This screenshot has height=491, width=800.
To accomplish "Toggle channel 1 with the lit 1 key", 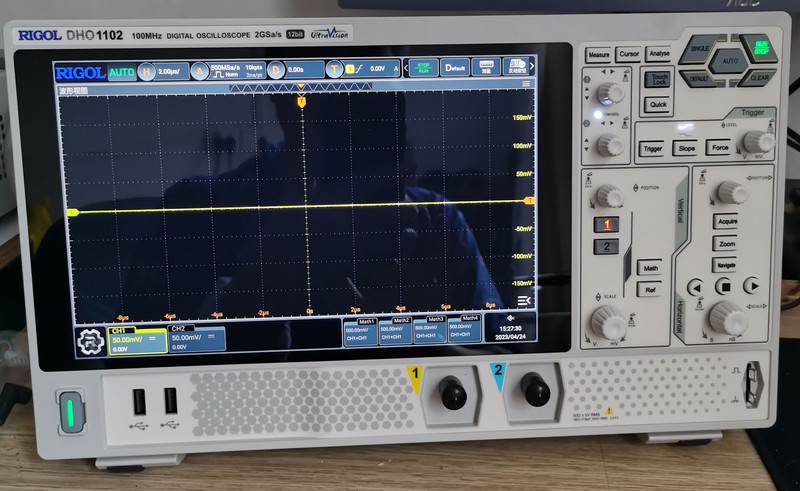I will click(x=607, y=225).
